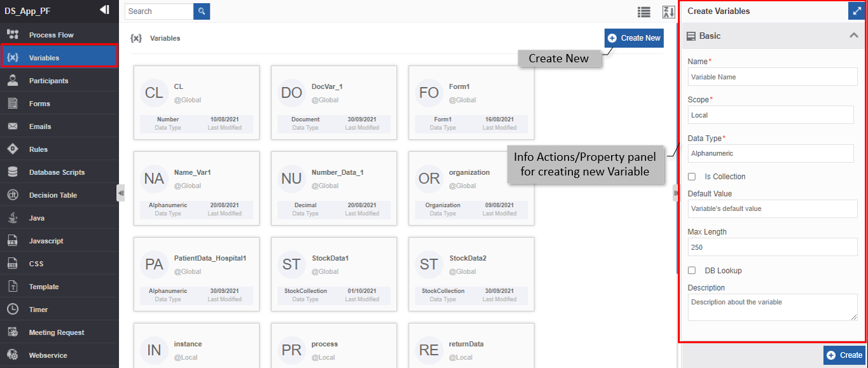The width and height of the screenshot is (868, 368).
Task: Click the Variable Name input field
Action: click(x=773, y=77)
